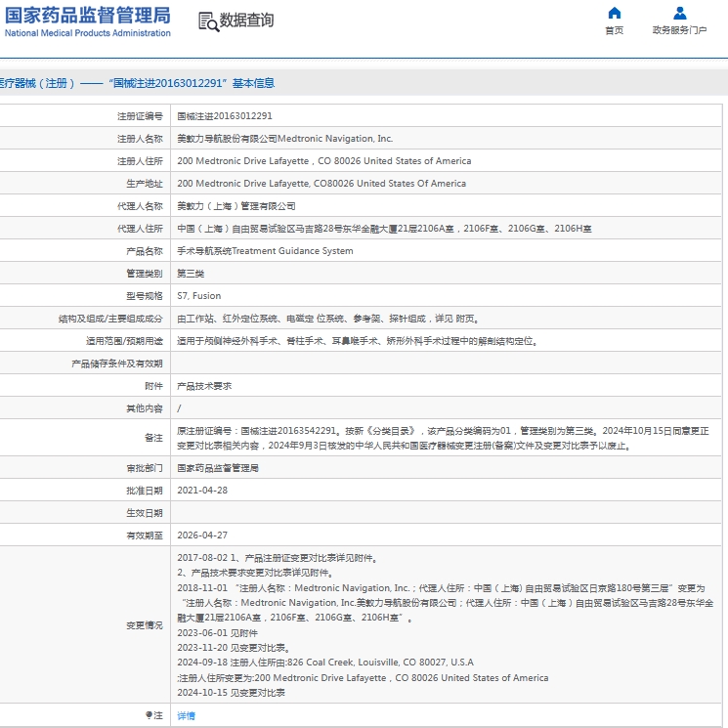Click the 变更情况 field label
The image size is (728, 728).
(145, 625)
